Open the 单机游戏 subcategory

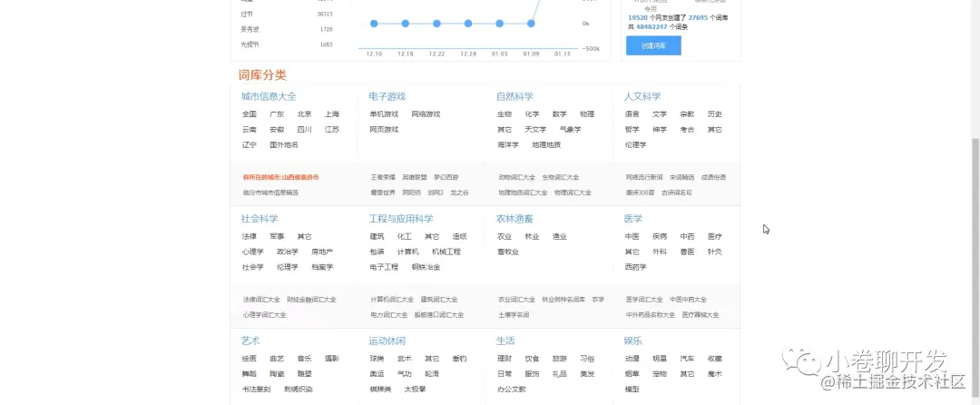click(x=384, y=114)
